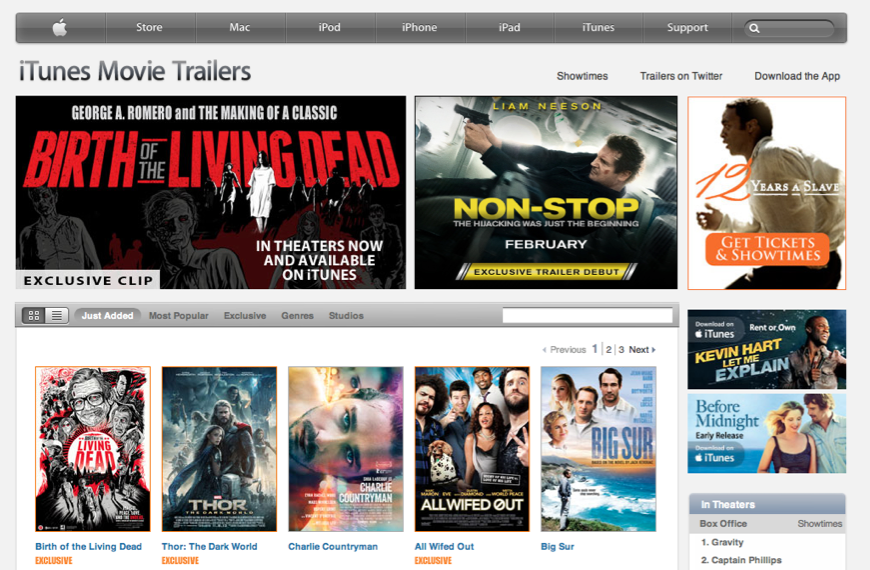Click Get Tickets & Showtimes button
The image size is (870, 570).
pos(767,249)
